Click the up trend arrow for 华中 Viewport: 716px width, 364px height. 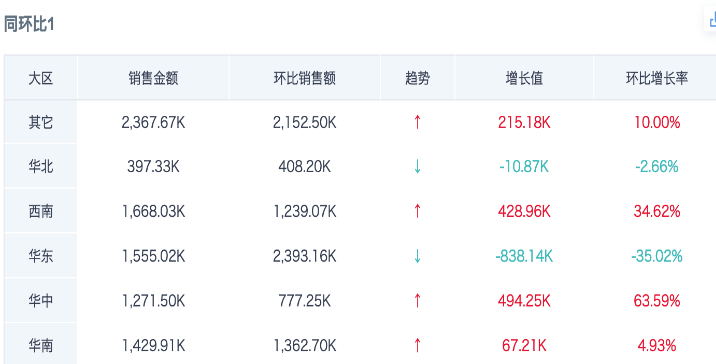pos(417,301)
